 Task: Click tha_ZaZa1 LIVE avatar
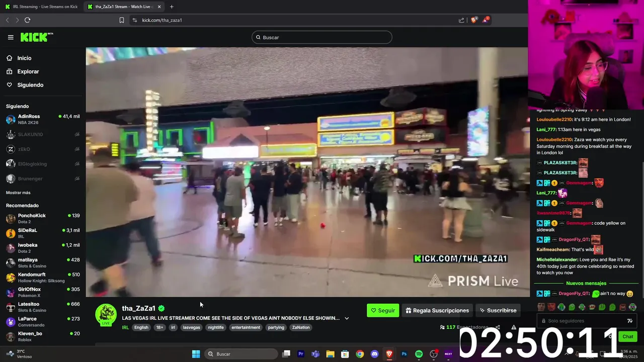106,315
